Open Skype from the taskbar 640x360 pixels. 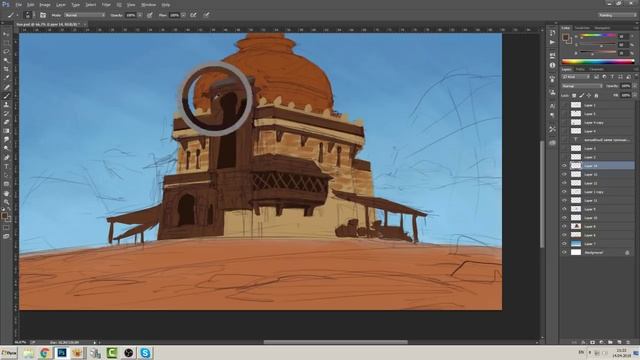145,353
